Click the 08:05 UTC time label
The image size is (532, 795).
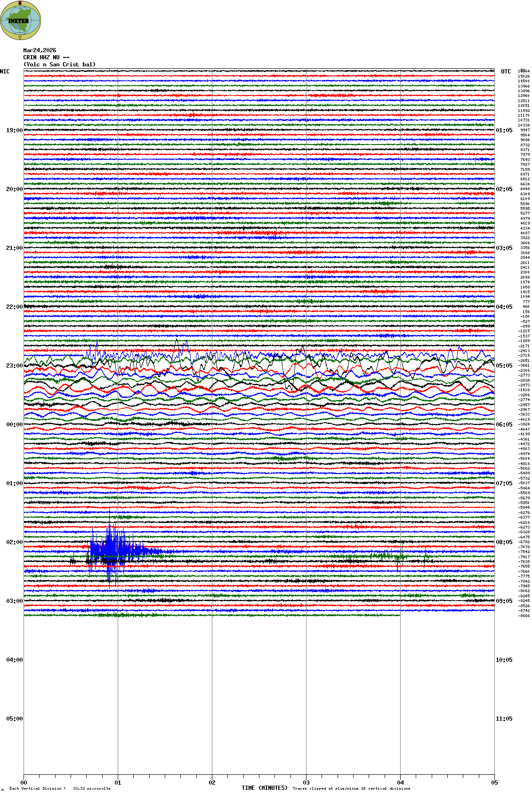pos(504,542)
